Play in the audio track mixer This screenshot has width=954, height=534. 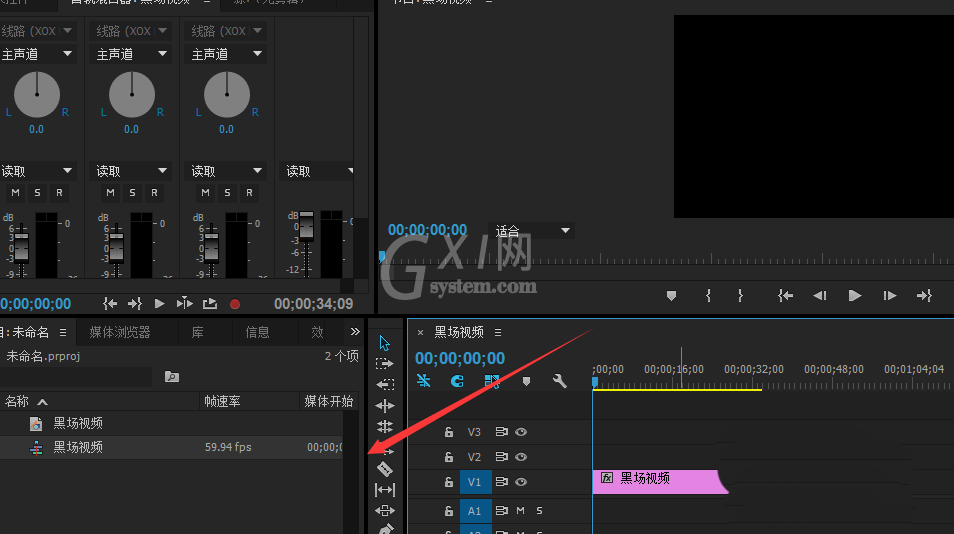point(159,303)
